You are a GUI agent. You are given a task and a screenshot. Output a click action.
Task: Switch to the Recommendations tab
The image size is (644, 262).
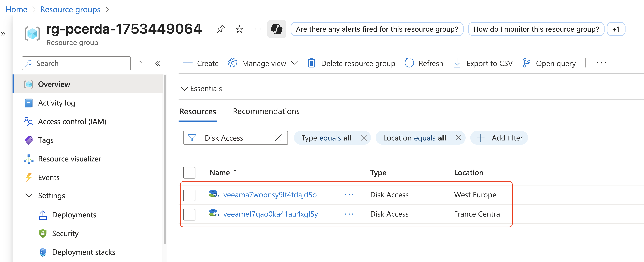(266, 111)
